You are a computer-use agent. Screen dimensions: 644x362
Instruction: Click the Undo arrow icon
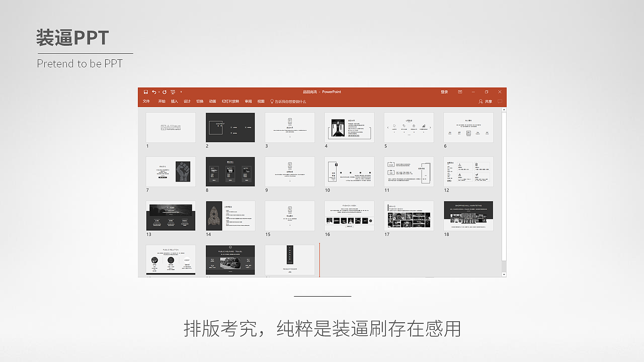click(154, 92)
